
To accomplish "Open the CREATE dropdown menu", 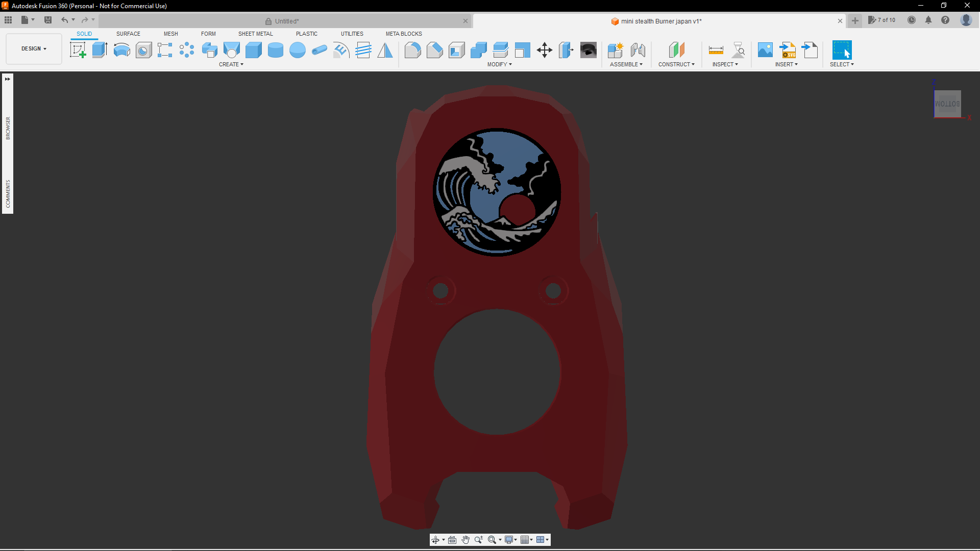I will point(231,64).
